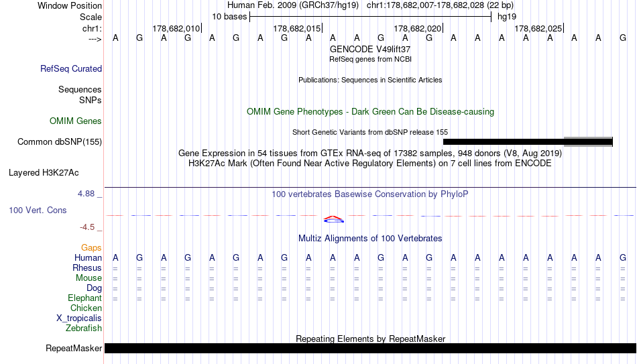Click the black RepeatMasker element bar
637x364 pixels.
click(x=370, y=348)
